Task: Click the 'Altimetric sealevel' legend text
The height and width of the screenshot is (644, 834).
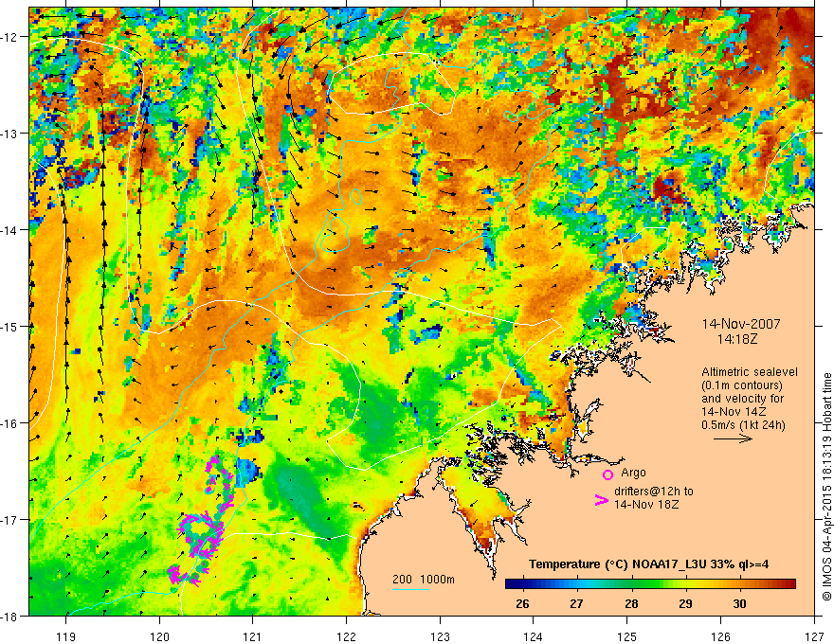Action: coord(750,372)
